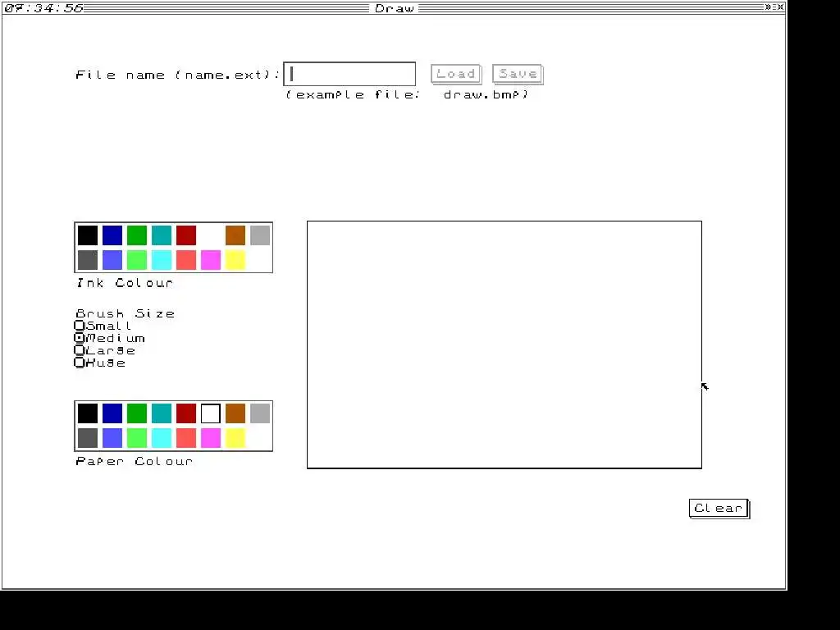Click the 07:34:56 clock in title bar
840x630 pixels.
click(x=44, y=8)
